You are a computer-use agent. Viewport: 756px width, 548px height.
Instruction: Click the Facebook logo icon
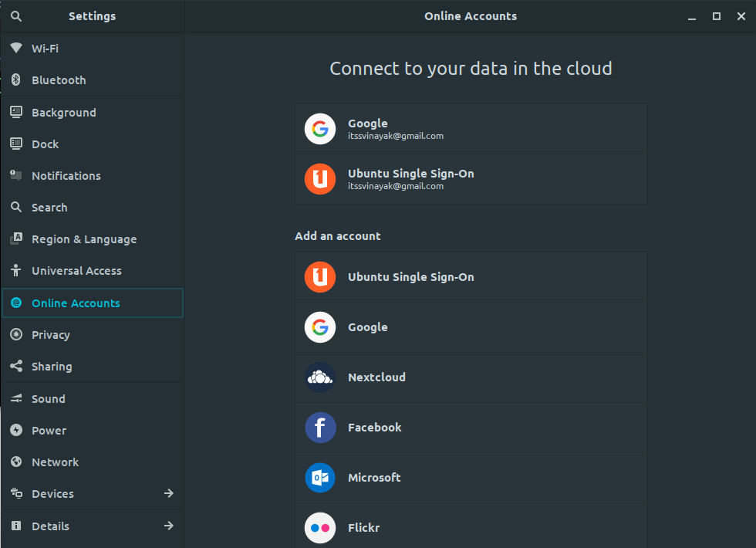click(320, 428)
